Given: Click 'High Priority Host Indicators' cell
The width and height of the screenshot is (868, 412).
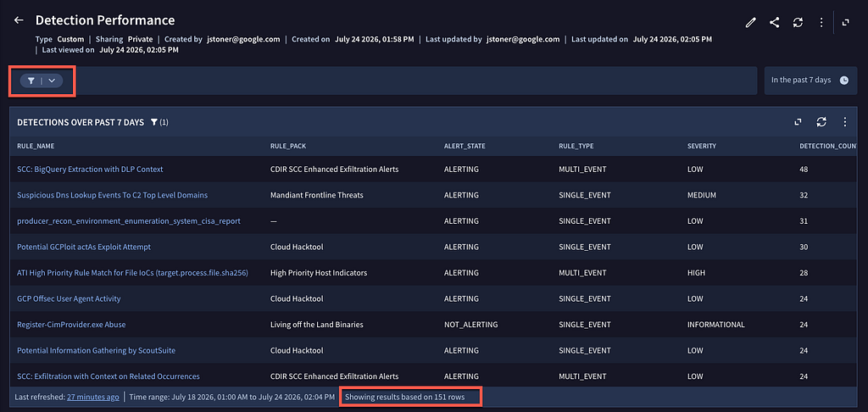Looking at the screenshot, I should (319, 273).
